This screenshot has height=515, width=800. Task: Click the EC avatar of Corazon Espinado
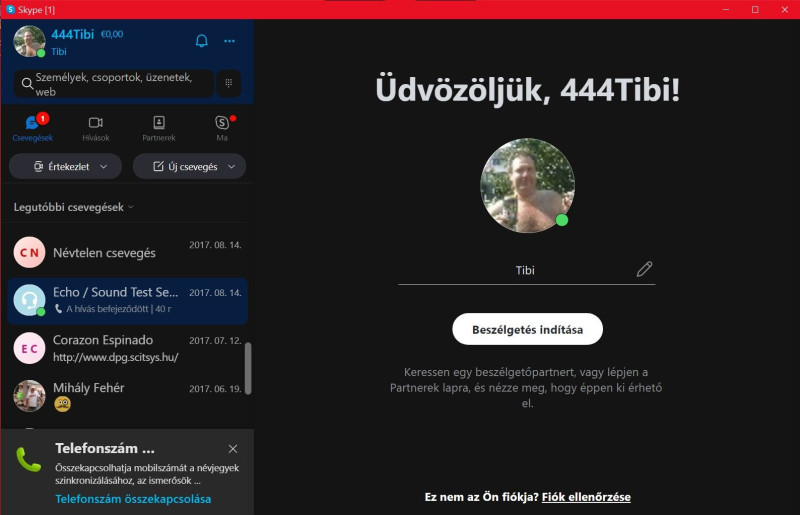coord(29,348)
